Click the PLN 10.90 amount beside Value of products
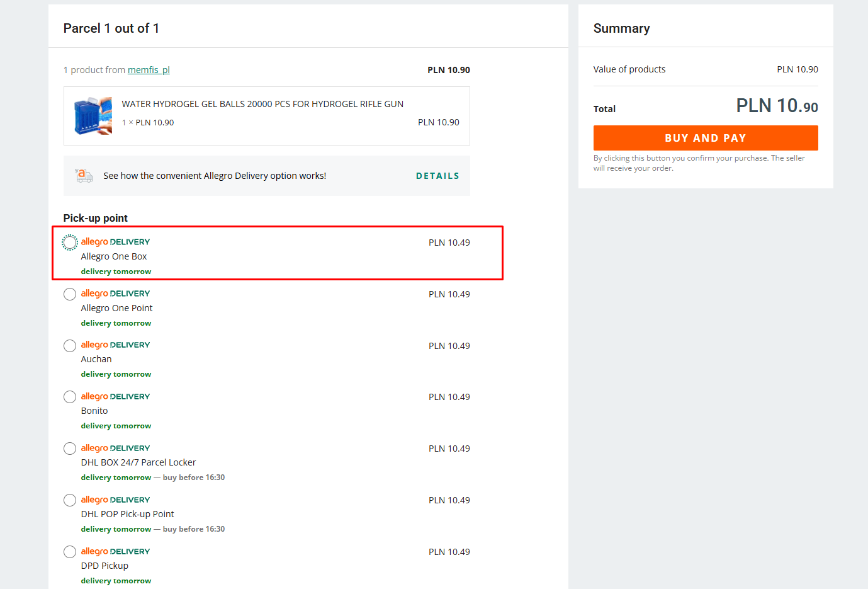 coord(798,69)
